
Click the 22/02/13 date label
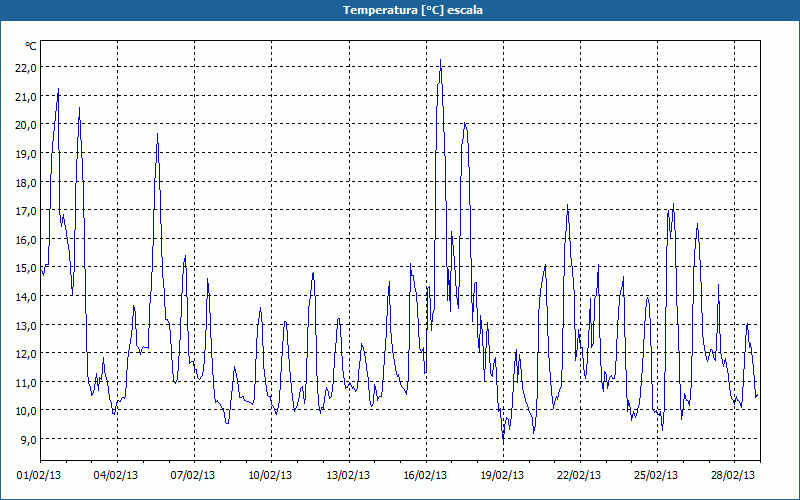pos(579,476)
